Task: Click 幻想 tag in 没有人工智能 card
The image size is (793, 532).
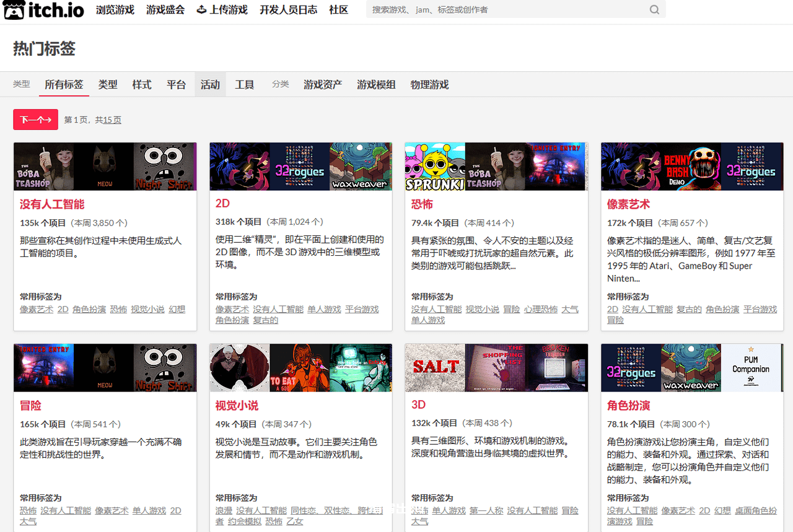Action: (x=177, y=309)
